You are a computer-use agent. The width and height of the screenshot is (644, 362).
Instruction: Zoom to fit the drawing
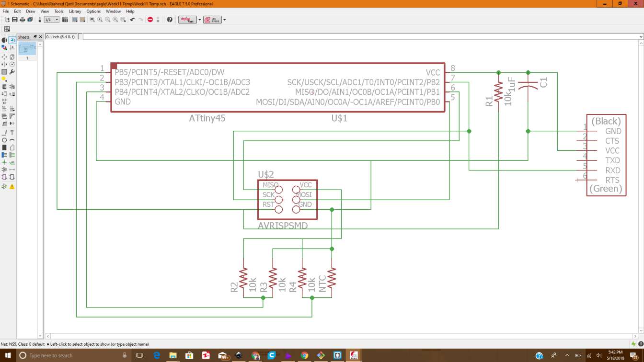pos(92,20)
